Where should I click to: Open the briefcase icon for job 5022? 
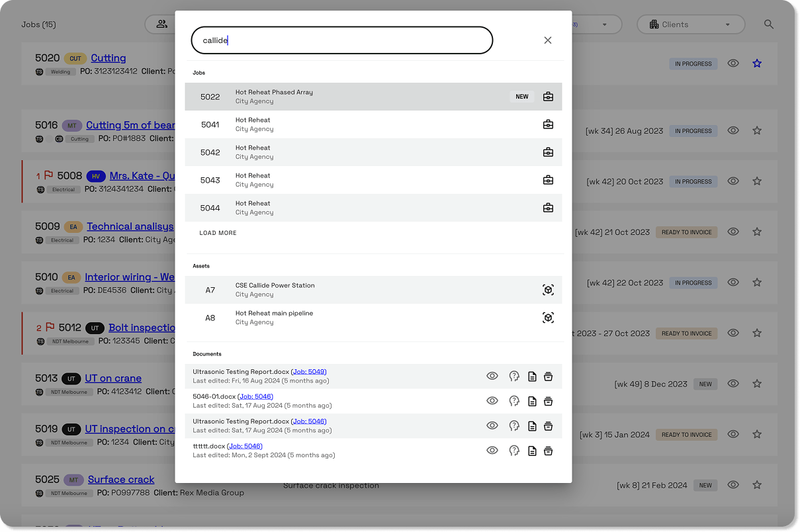(548, 96)
